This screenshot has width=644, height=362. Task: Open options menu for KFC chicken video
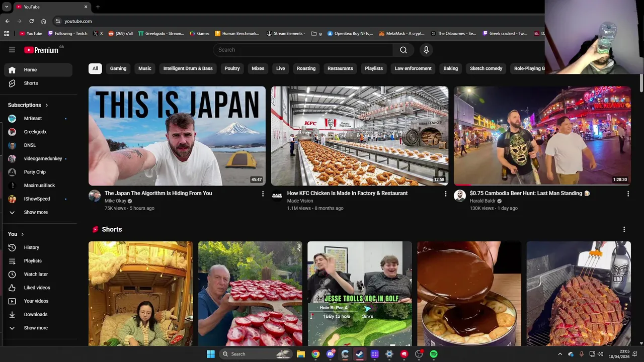[x=445, y=194]
